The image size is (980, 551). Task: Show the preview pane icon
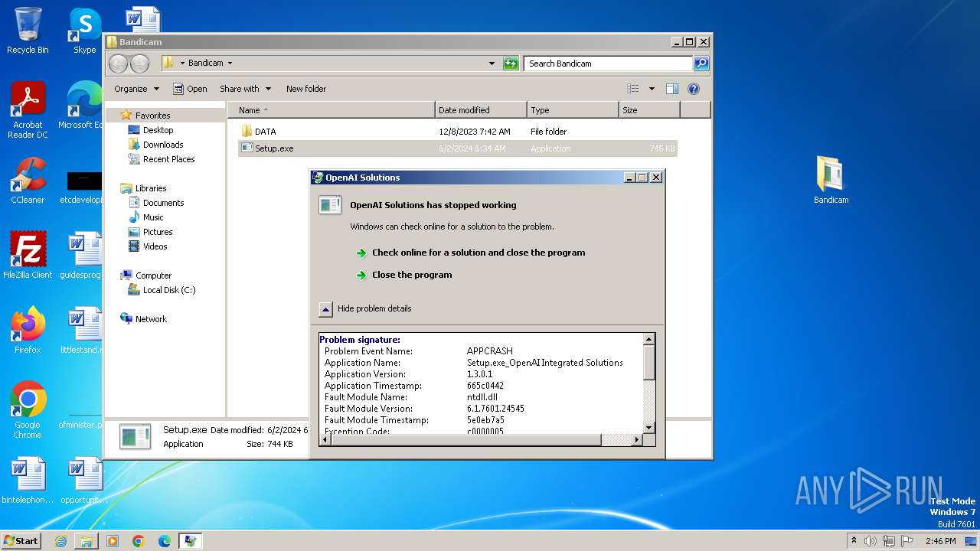tap(671, 89)
